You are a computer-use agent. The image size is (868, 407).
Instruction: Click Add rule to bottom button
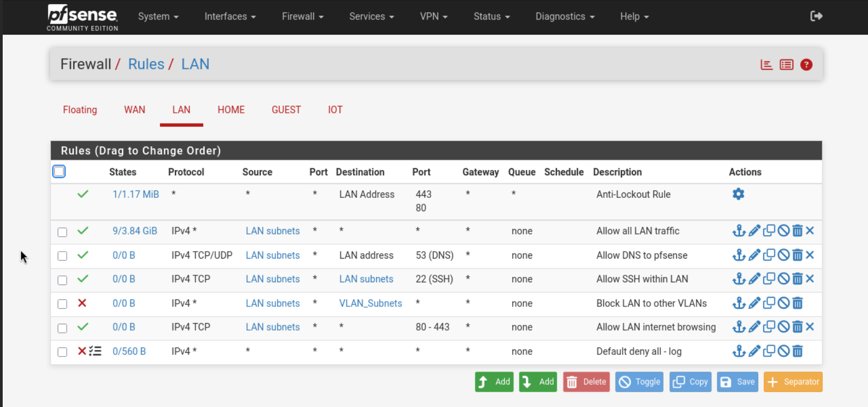(538, 382)
